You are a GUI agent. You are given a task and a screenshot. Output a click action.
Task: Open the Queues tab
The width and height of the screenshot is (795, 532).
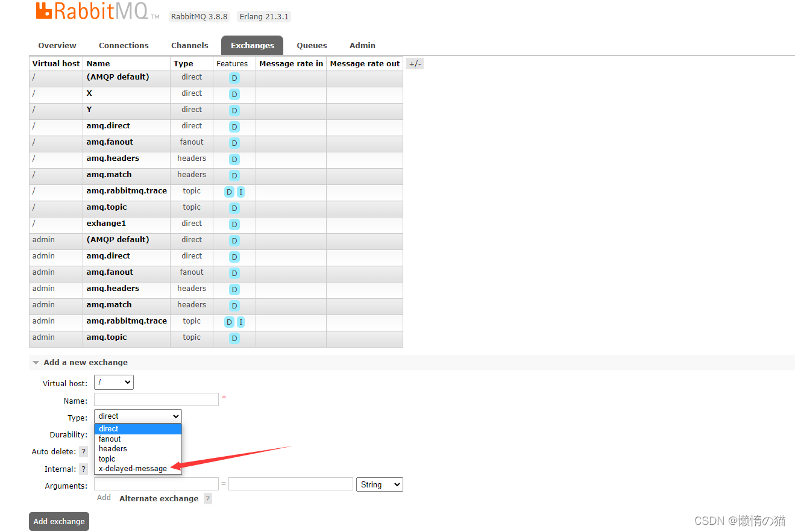312,45
